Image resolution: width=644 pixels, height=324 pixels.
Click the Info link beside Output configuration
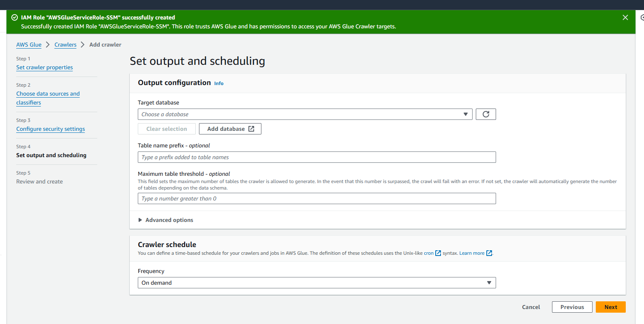point(219,83)
